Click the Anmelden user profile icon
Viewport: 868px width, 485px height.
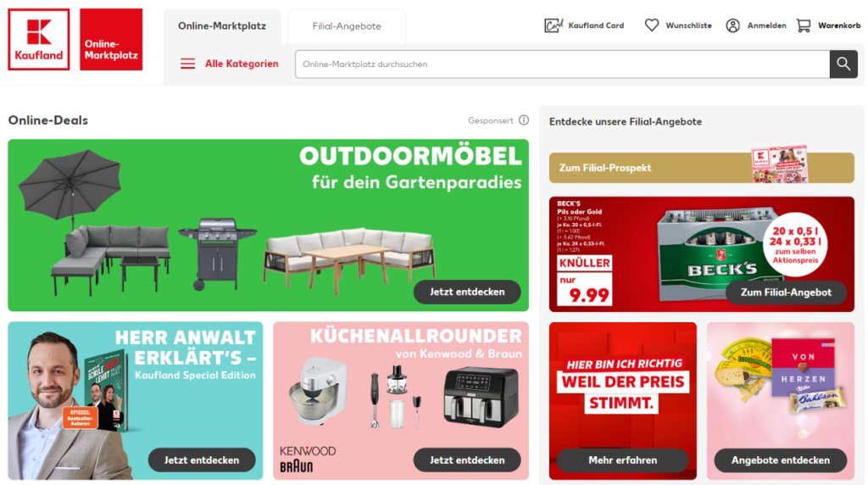(733, 25)
